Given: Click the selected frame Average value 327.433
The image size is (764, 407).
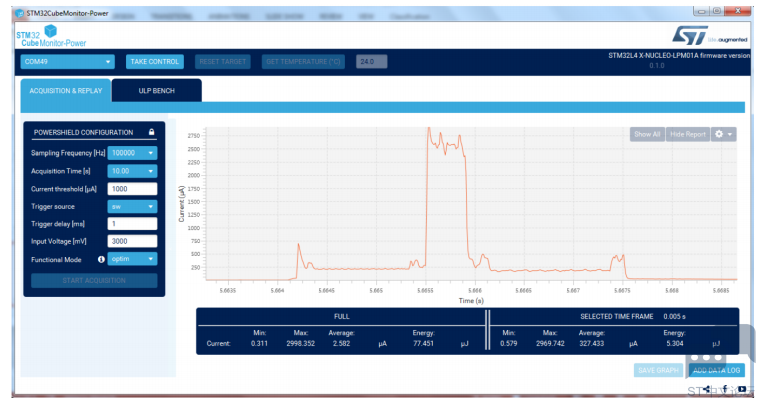Looking at the screenshot, I should point(592,344).
